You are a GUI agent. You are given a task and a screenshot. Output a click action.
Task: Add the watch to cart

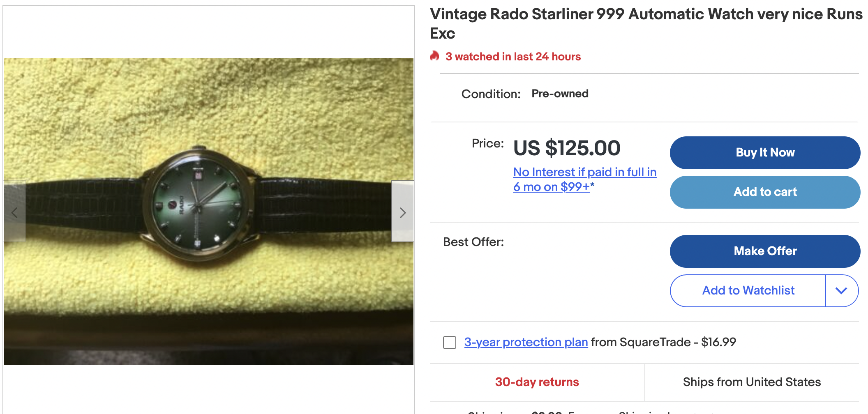[764, 192]
